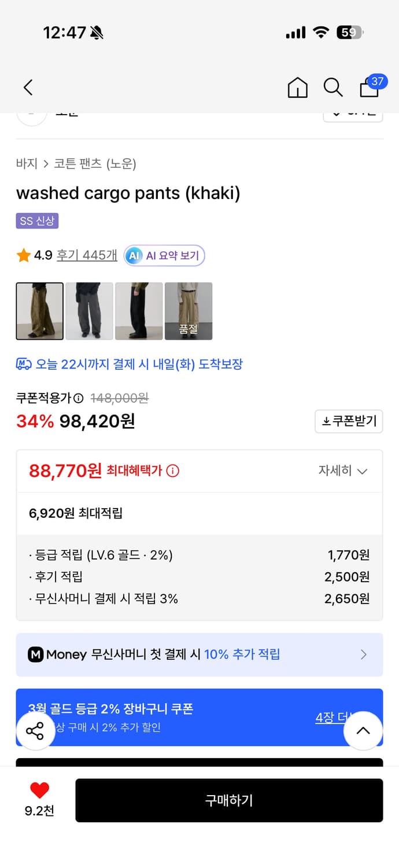Tap the back arrow at top left

(27, 87)
